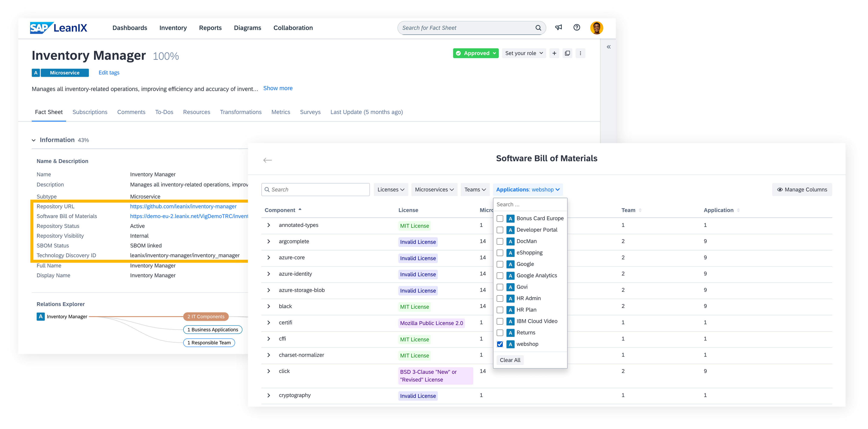Open the Dashboards menu
Screen dimensions: 868x429
130,28
